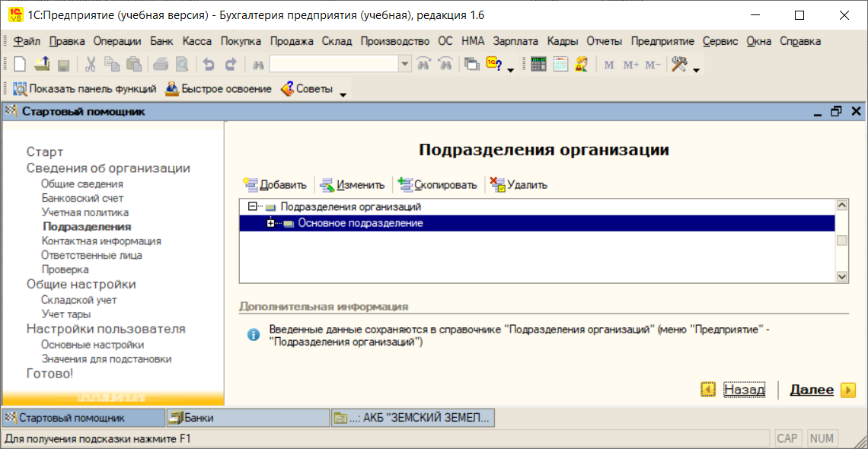Select Основное подразделение row

(537, 224)
